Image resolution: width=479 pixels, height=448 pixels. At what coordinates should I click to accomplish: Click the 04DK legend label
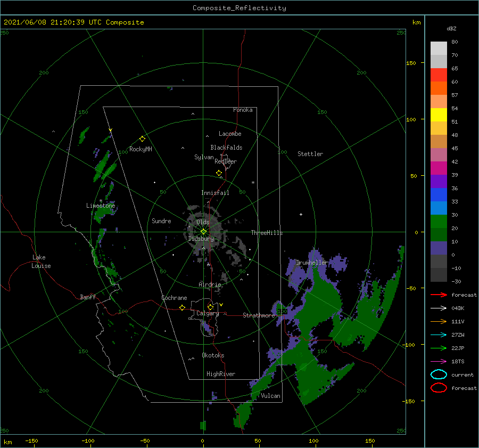458,308
